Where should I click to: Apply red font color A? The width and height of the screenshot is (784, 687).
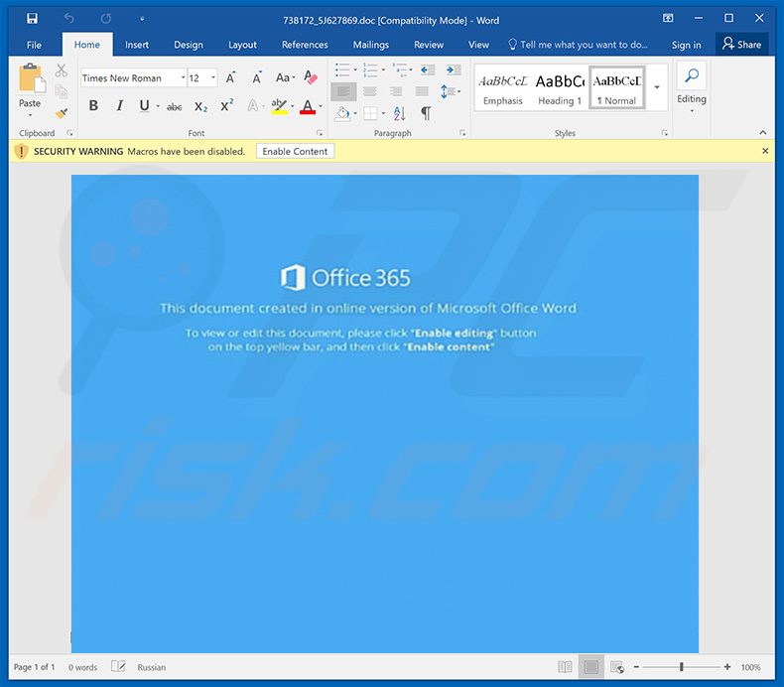pos(308,106)
